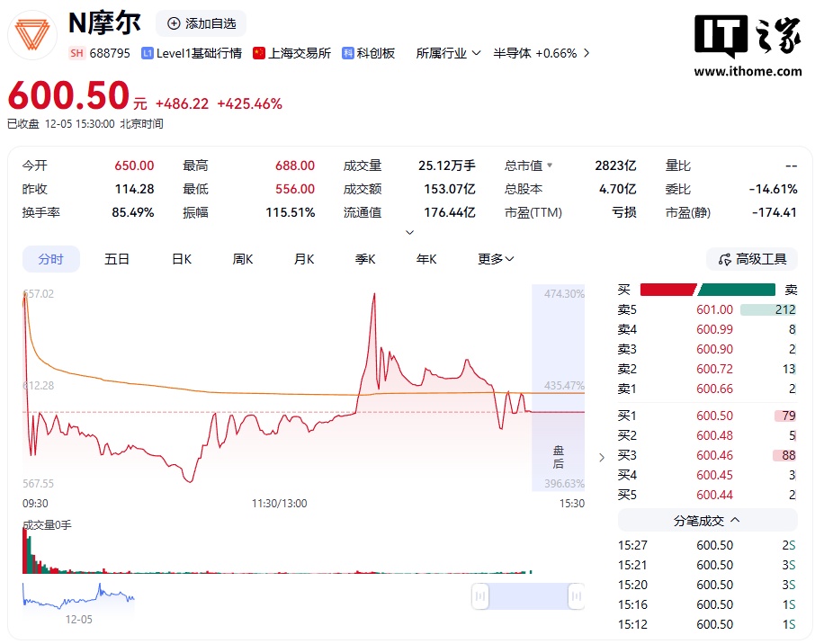This screenshot has height=644, width=815.
Task: Click the 最高 value 688.00
Action: (295, 165)
